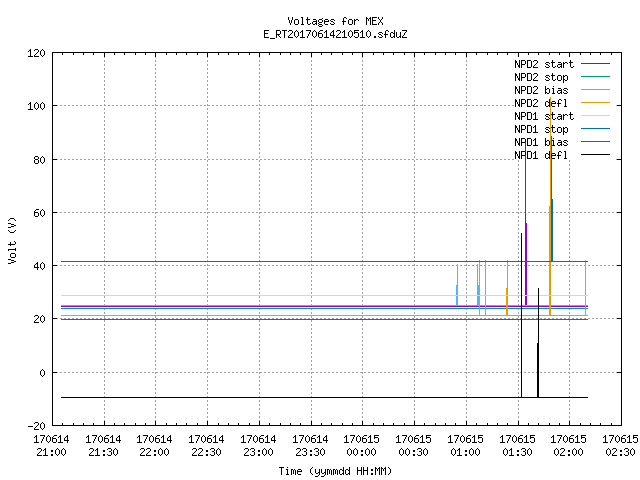Click the 0 y-axis tick label
Screen dimensions: 640x480
pos(42,373)
